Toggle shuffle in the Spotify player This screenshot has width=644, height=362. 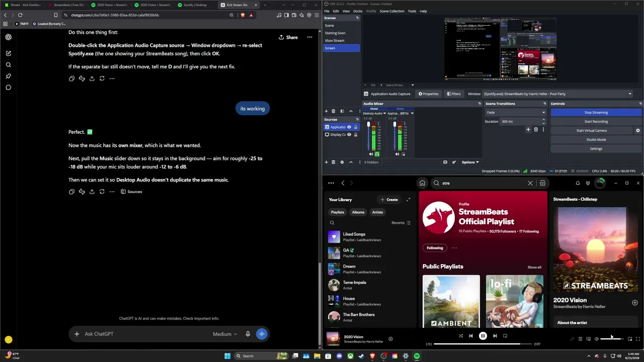[460, 336]
